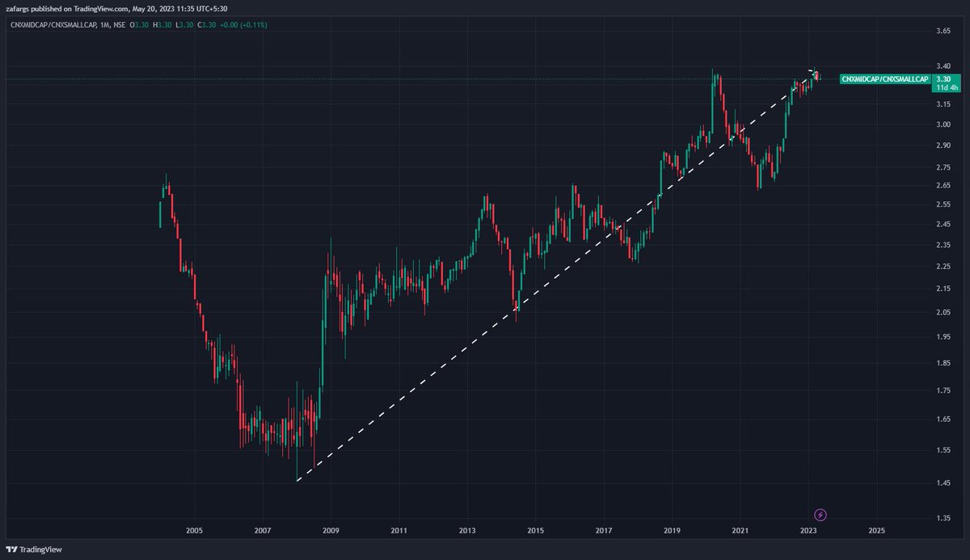Click the 2005 year label on time axis

194,531
